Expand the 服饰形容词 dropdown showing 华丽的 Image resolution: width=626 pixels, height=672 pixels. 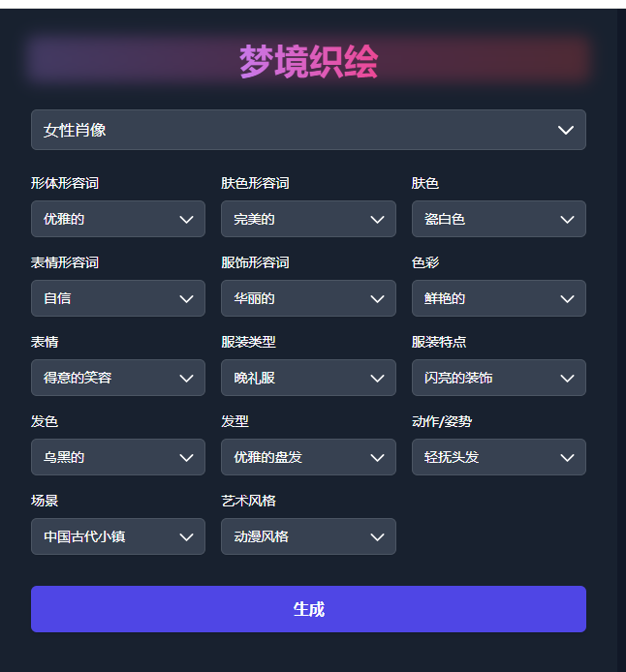[308, 298]
